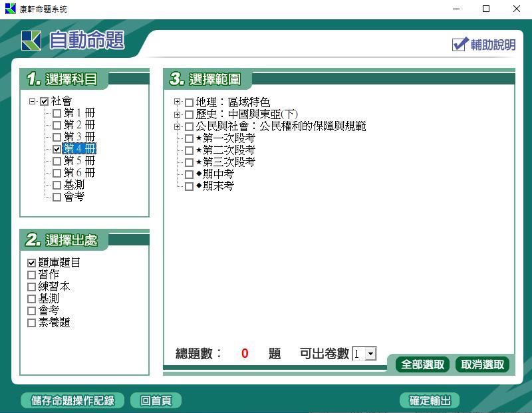
Task: Click the 輔助說明 help checkmark icon
Action: tap(460, 44)
